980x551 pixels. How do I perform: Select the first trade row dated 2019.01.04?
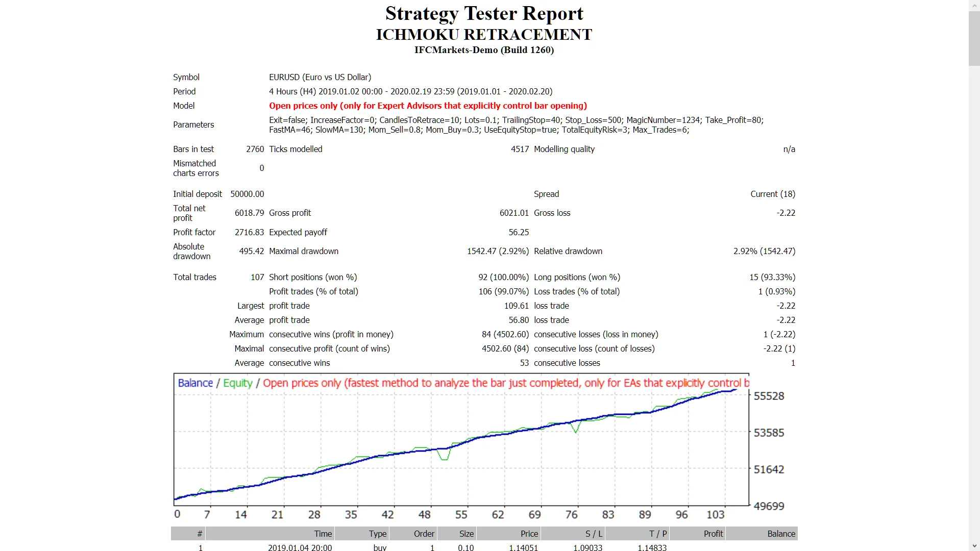point(300,547)
